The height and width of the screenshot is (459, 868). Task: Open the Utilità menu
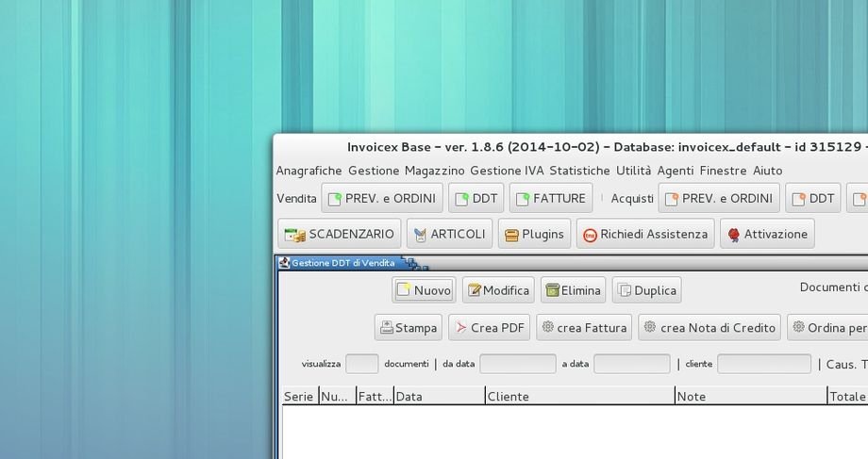click(x=634, y=171)
